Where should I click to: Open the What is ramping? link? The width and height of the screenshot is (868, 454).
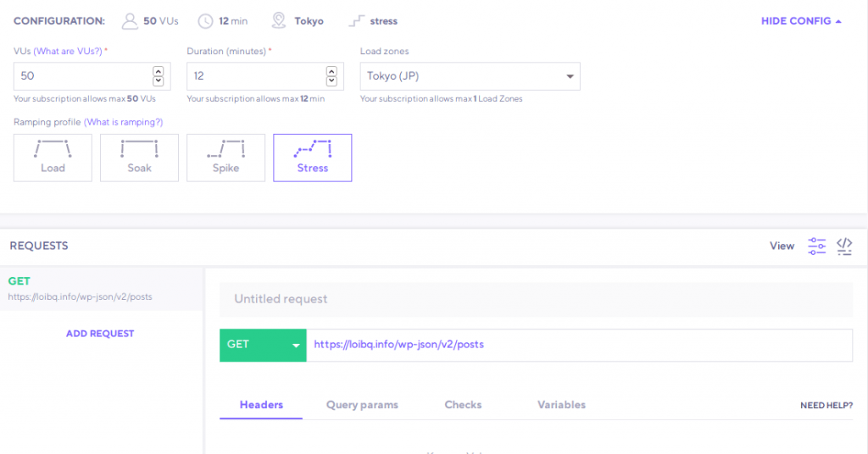click(x=124, y=122)
